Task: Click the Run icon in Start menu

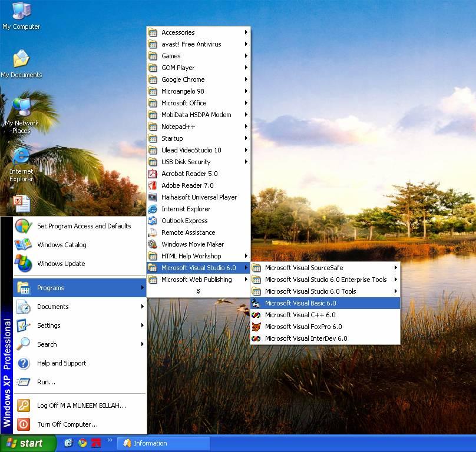Action: pos(24,382)
